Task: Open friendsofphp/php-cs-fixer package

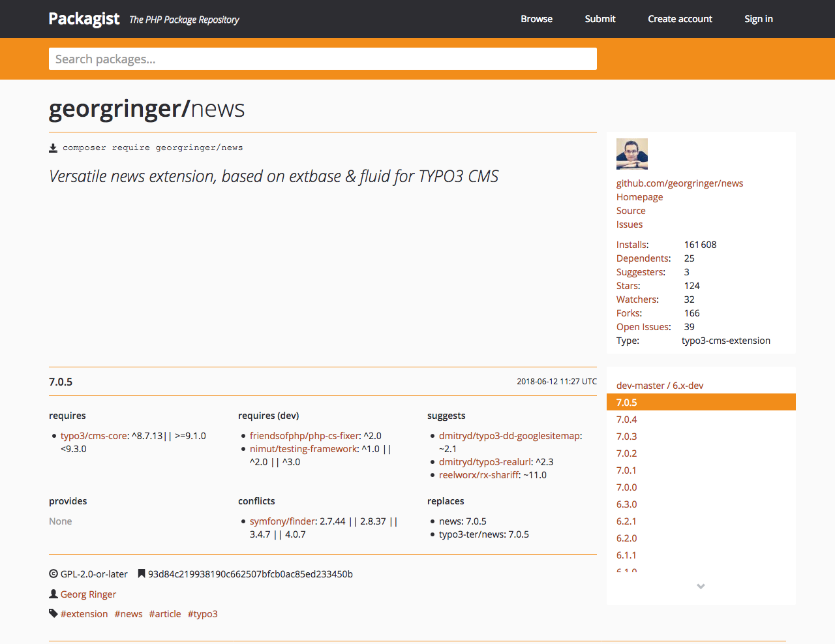Action: [x=304, y=436]
